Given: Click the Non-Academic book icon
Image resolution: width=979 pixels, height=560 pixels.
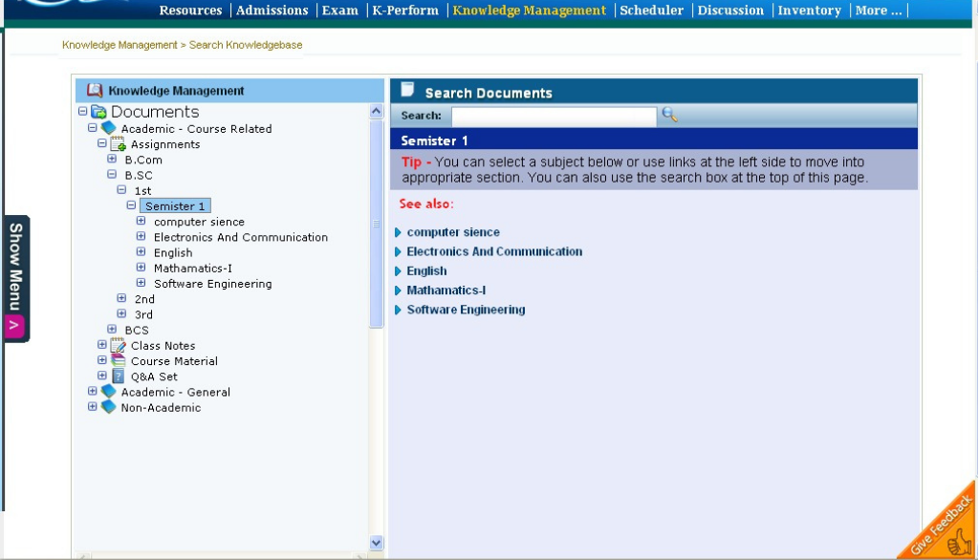Looking at the screenshot, I should [x=109, y=407].
